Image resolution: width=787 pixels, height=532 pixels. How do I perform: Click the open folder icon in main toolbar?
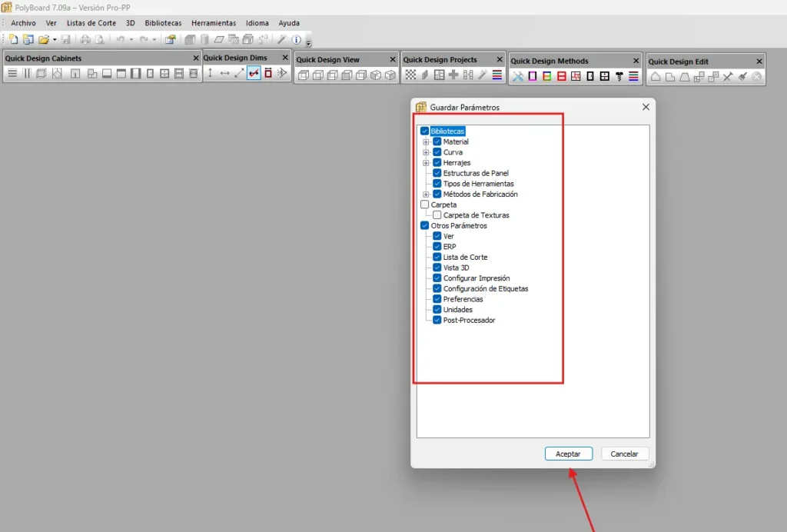click(43, 39)
